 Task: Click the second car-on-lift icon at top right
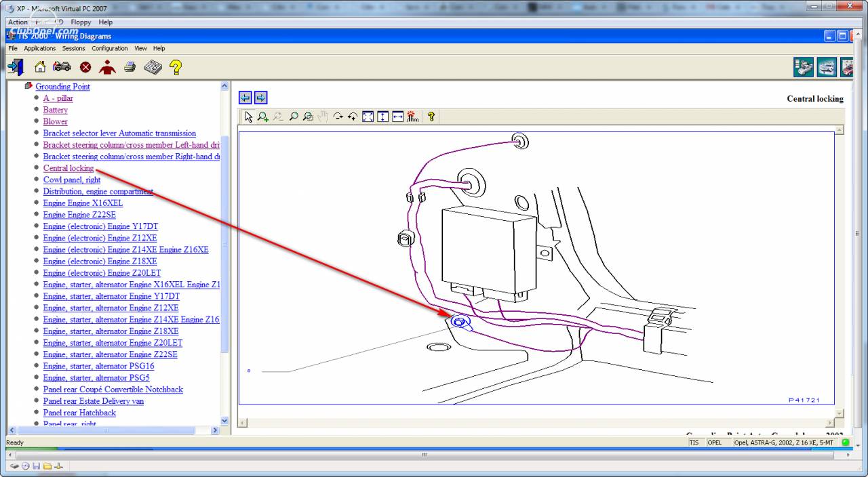tap(827, 67)
